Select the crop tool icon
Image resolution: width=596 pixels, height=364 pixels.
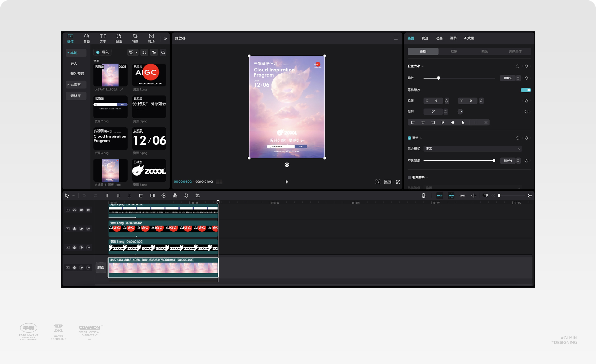pyautogui.click(x=197, y=195)
